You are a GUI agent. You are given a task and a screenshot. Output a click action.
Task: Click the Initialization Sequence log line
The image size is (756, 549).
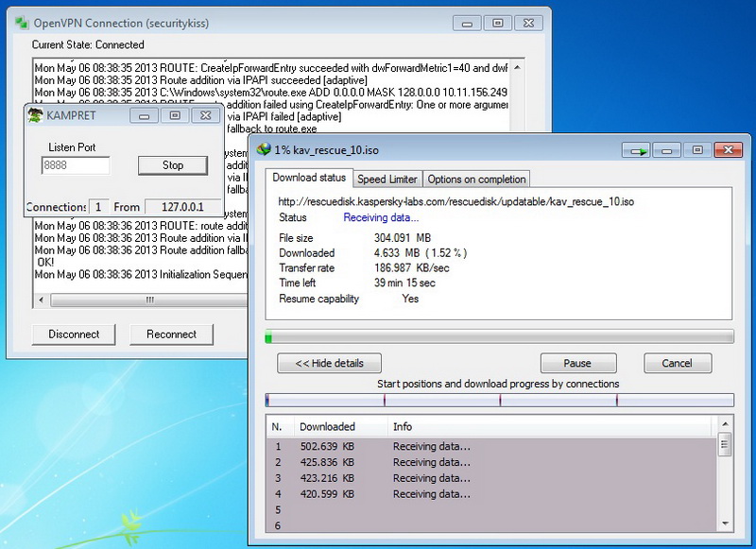141,274
